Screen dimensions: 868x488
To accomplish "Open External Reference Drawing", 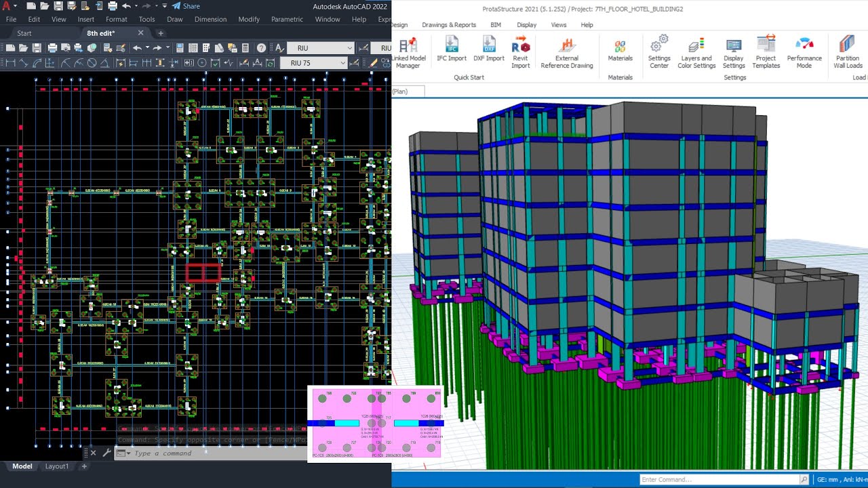I will tap(567, 53).
